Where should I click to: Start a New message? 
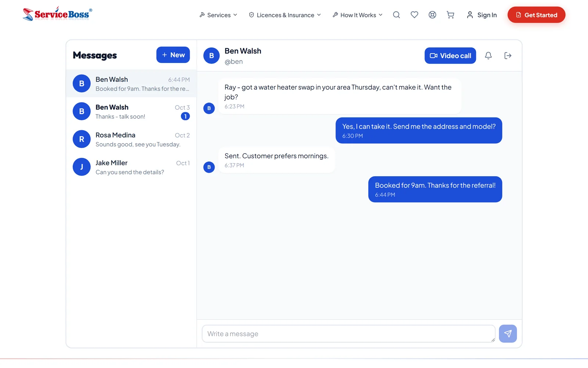click(173, 55)
